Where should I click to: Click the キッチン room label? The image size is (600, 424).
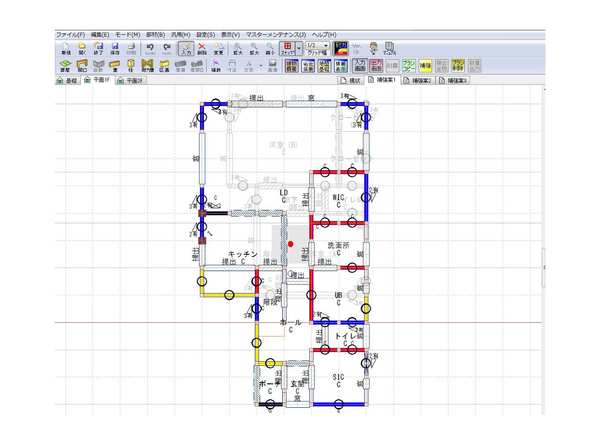click(x=243, y=254)
